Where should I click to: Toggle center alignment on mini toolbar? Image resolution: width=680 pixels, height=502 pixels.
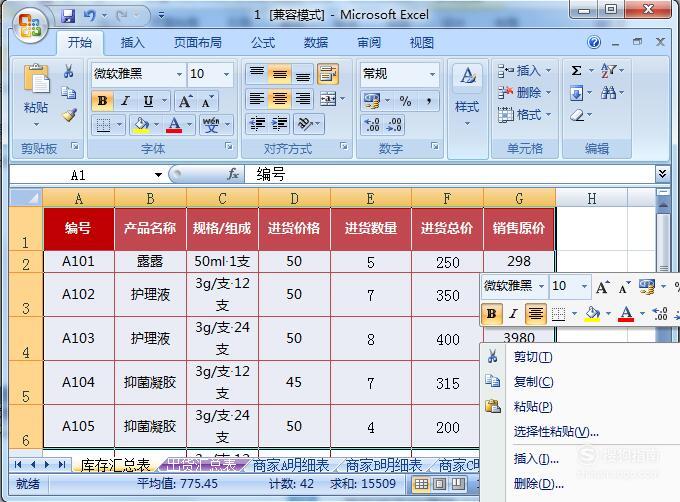536,313
